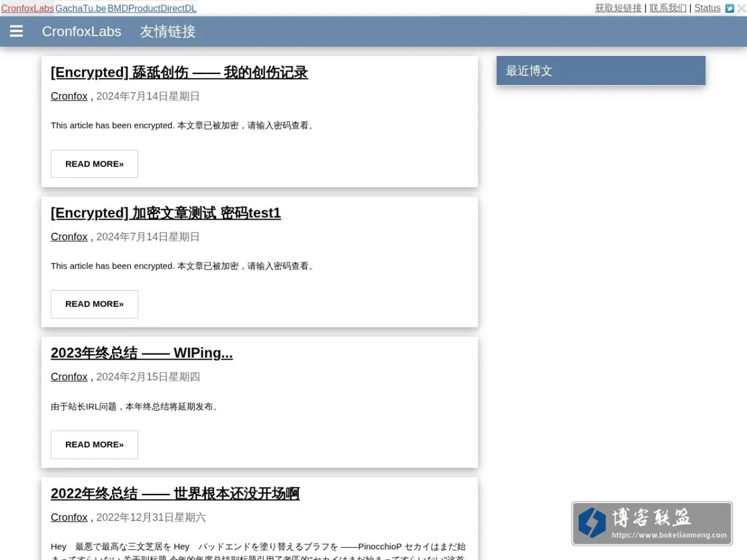Go to CronfoxLabs link in top bar
Viewport: 747px width, 560px height.
point(27,9)
